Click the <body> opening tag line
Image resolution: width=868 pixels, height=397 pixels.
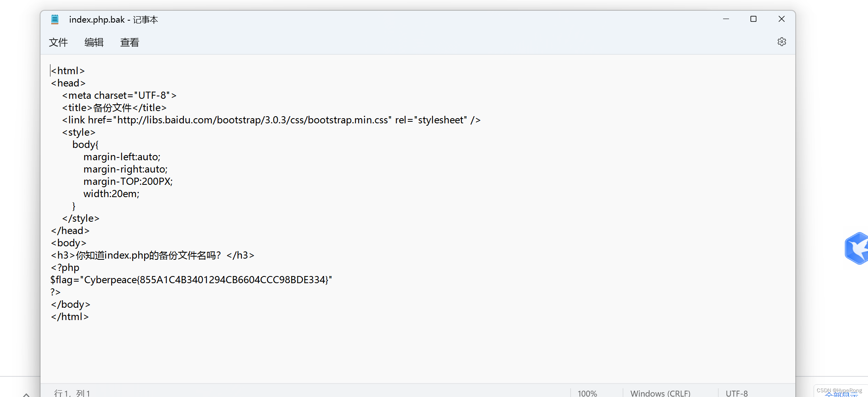point(68,243)
